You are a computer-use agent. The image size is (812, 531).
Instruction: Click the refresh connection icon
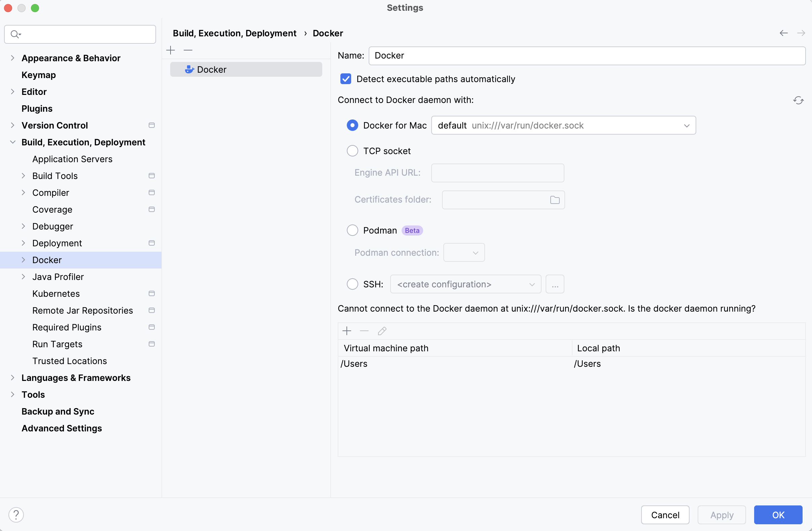[798, 100]
